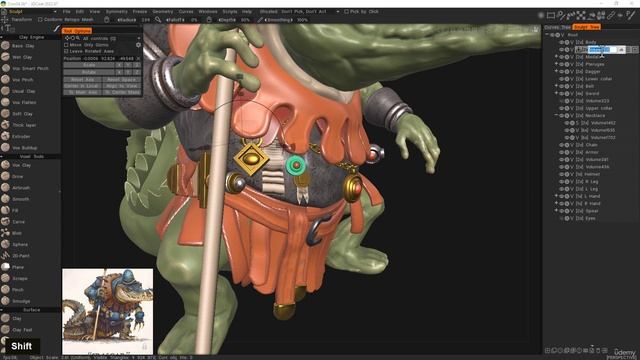The height and width of the screenshot is (360, 640).
Task: Expand the Dagger tree node
Action: pos(556,71)
